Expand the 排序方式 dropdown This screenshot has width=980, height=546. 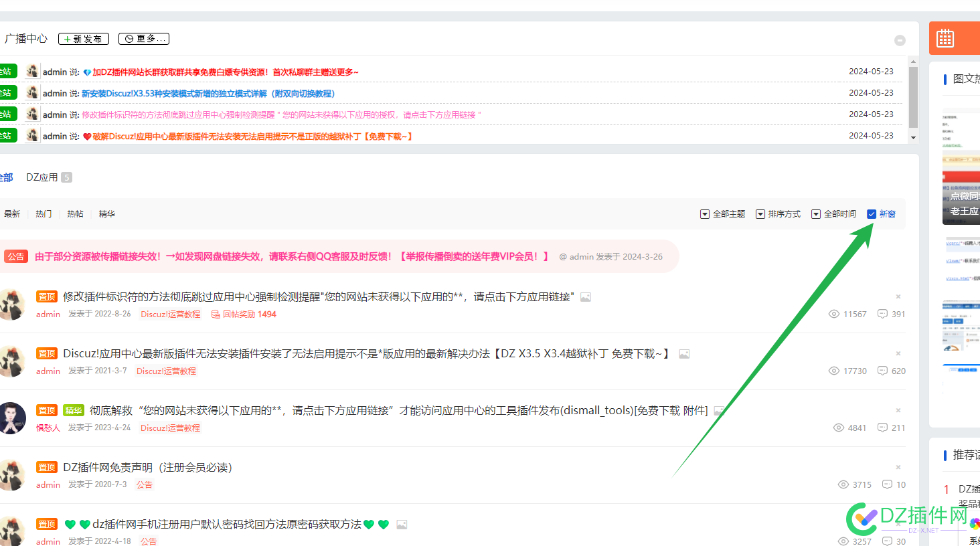click(x=778, y=214)
